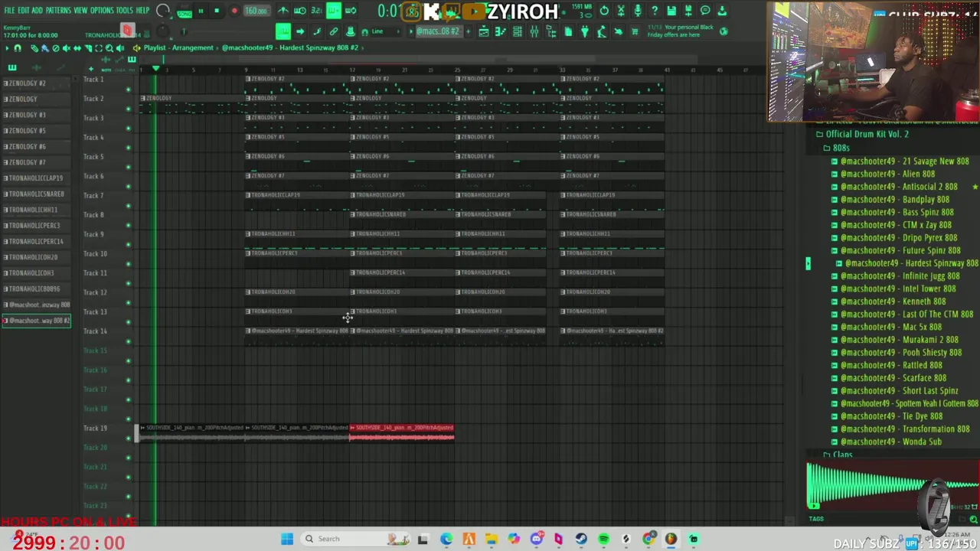Arm the record button
The image size is (980, 551).
[x=234, y=11]
